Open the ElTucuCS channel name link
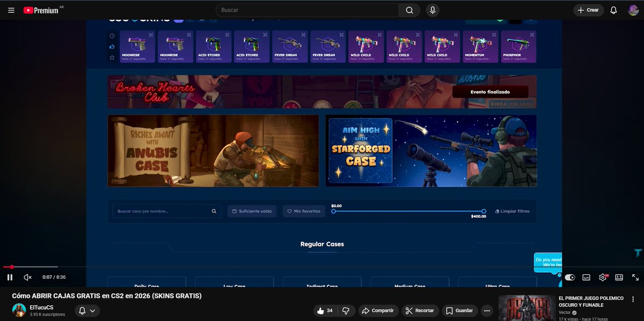Image resolution: width=644 pixels, height=321 pixels. (x=42, y=307)
